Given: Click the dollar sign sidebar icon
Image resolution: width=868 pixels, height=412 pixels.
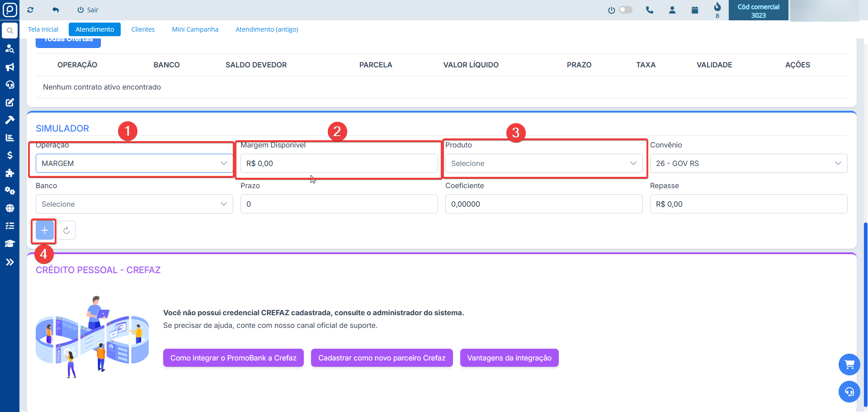Looking at the screenshot, I should tap(9, 155).
